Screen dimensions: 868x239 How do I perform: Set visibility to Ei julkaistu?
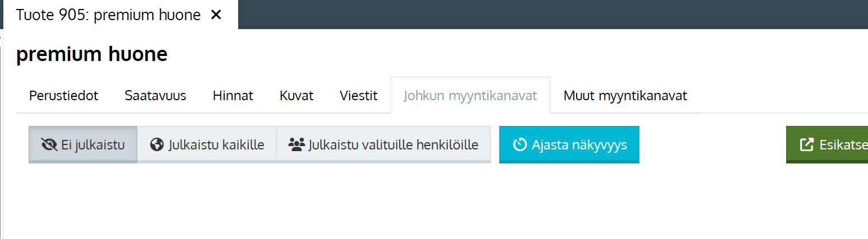(83, 145)
